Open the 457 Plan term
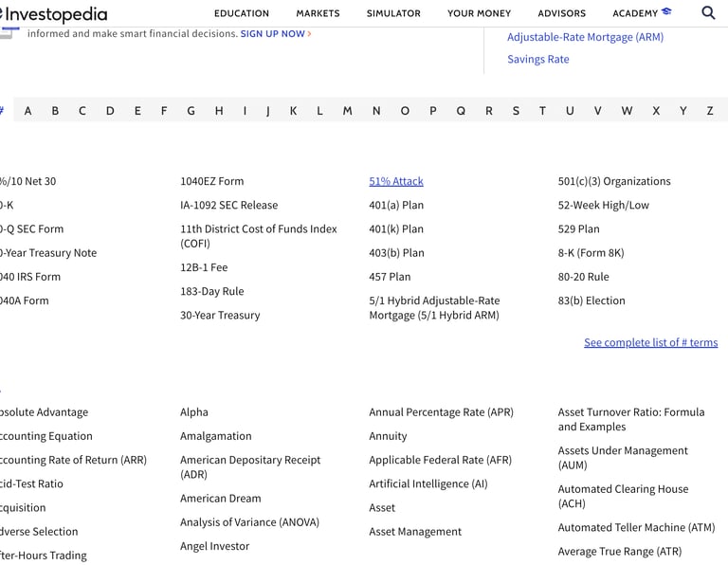Viewport: 728px width, 565px height. coord(390,277)
